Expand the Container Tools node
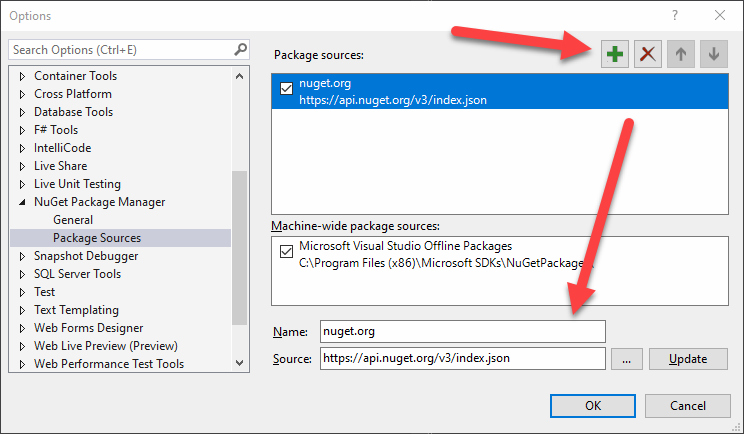Viewport: 744px width, 434px height. pos(24,76)
